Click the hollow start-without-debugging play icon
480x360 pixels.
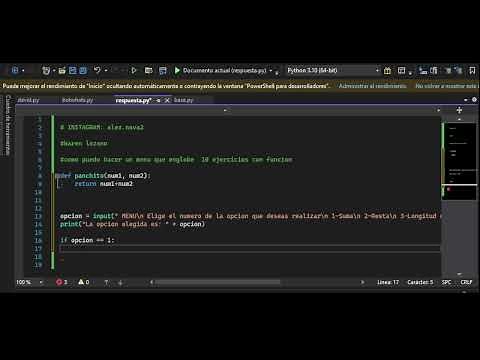[x=134, y=70]
